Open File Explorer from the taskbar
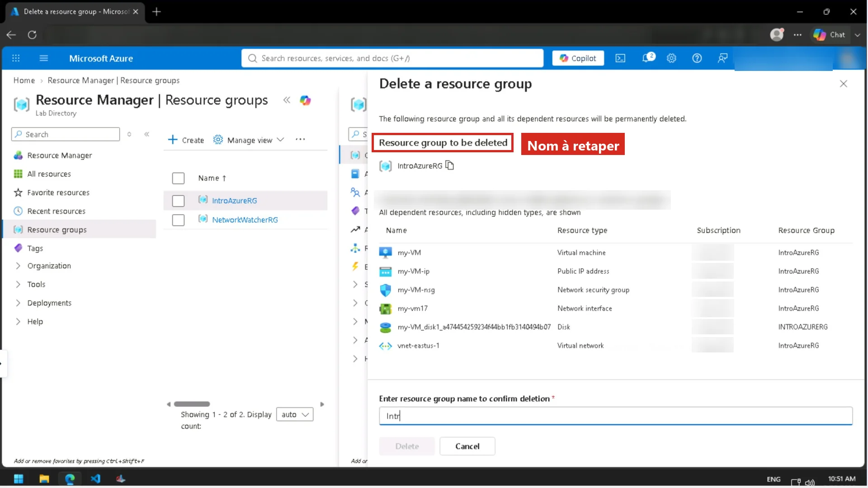This screenshot has height=488, width=868. click(44, 479)
